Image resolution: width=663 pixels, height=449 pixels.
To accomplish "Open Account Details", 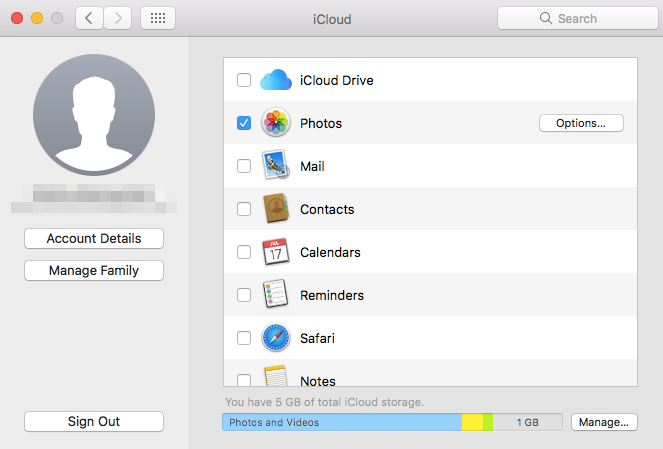I will tap(94, 238).
